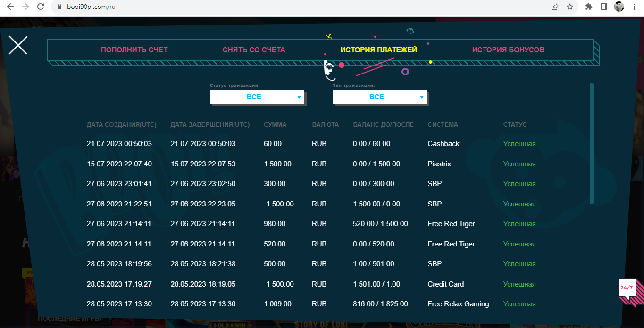The height and width of the screenshot is (328, 644).
Task: Open Chrome profile avatar
Action: point(619,7)
